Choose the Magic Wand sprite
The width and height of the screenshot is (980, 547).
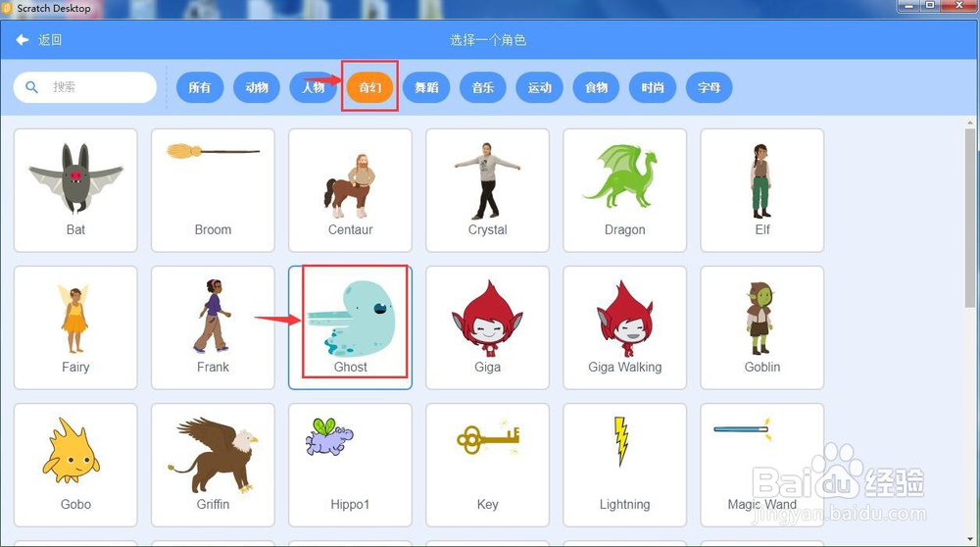(762, 465)
